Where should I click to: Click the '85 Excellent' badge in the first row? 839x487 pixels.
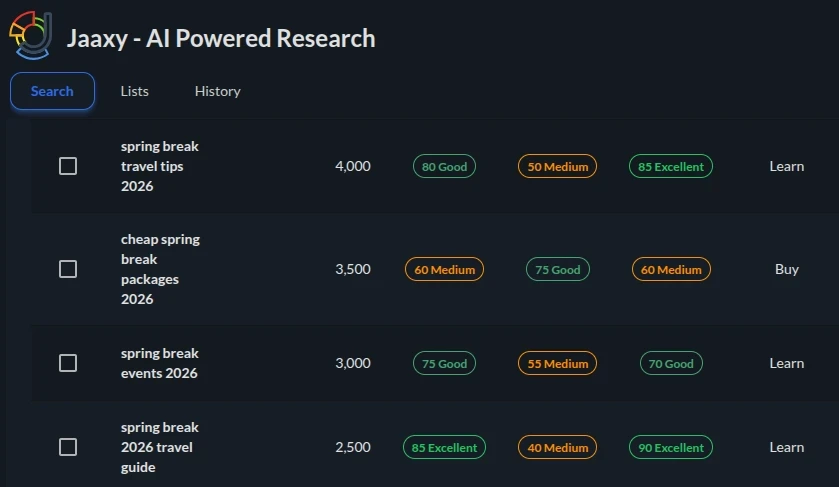[670, 167]
